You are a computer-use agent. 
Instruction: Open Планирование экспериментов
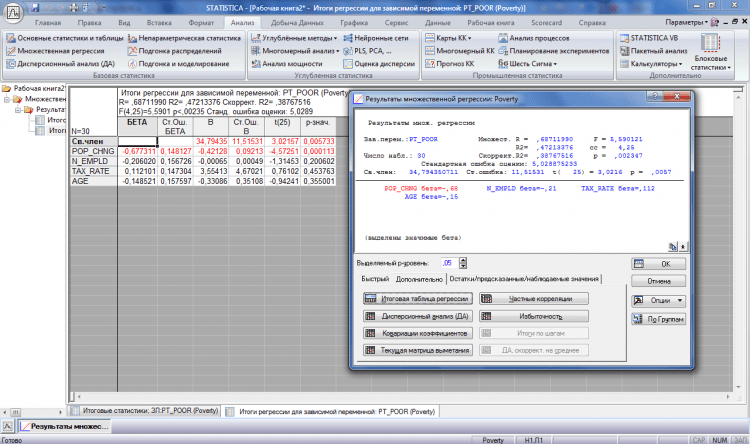pos(554,51)
